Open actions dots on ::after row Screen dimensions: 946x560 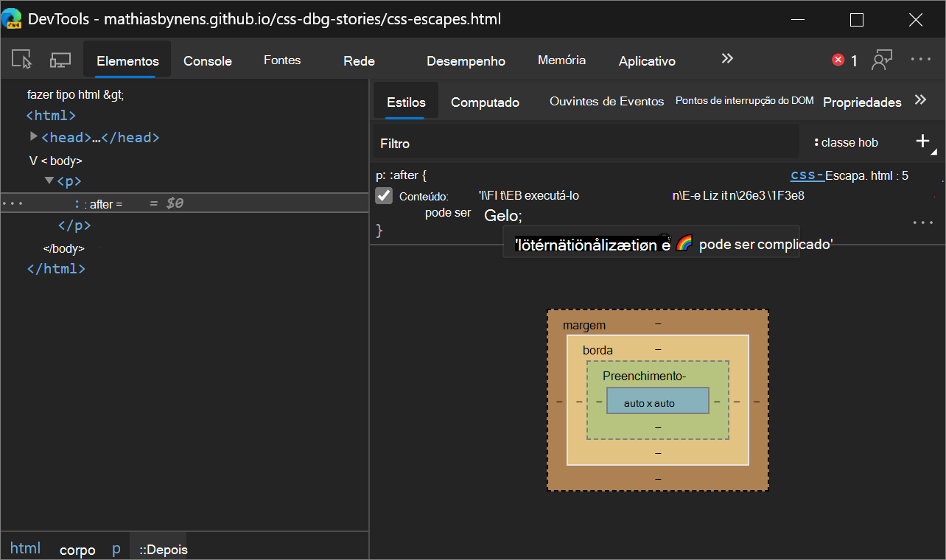pyautogui.click(x=13, y=203)
